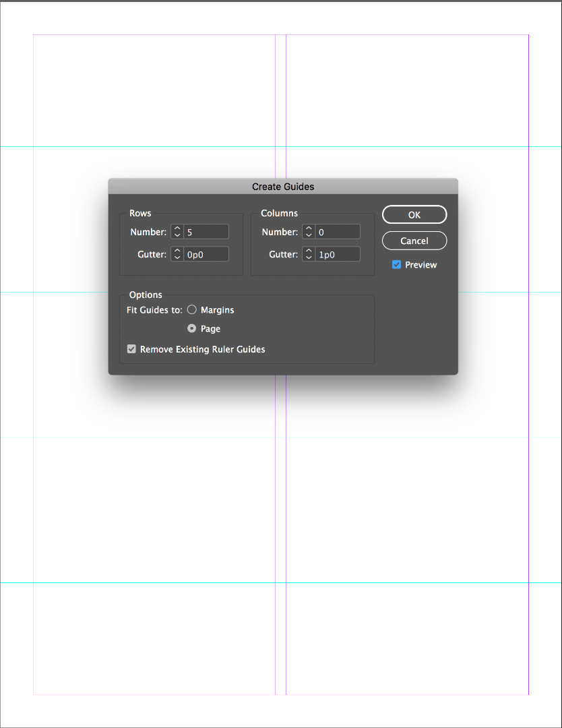Click the OK button

(414, 214)
